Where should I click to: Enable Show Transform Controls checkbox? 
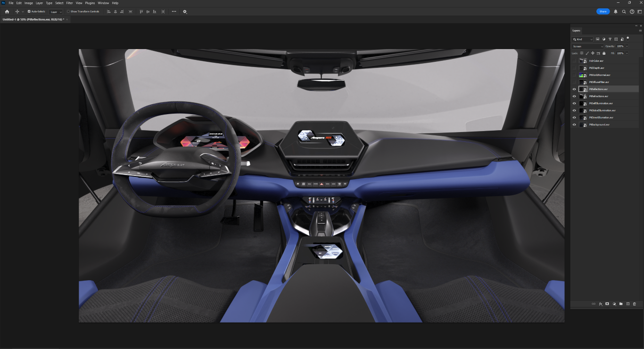[x=68, y=11]
